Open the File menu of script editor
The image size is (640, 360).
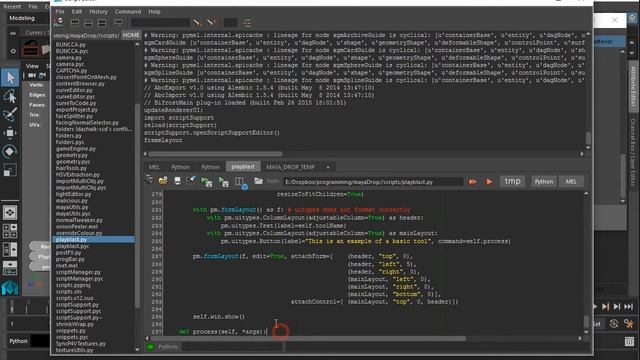pos(60,11)
